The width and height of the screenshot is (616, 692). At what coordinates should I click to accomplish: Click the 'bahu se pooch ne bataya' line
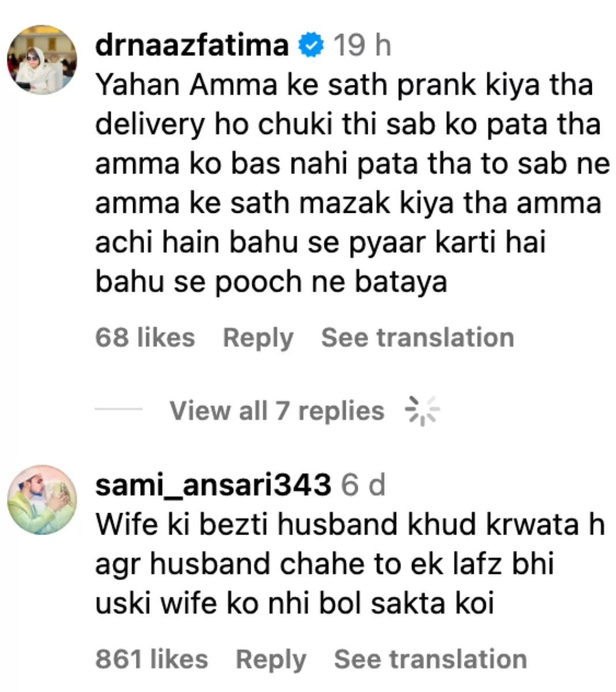tap(271, 282)
